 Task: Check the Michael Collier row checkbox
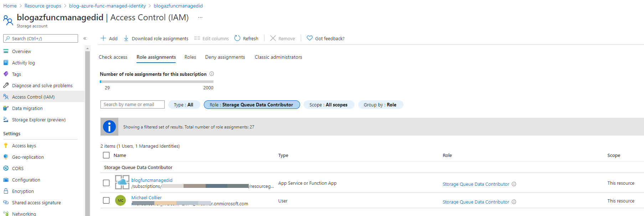click(x=106, y=200)
